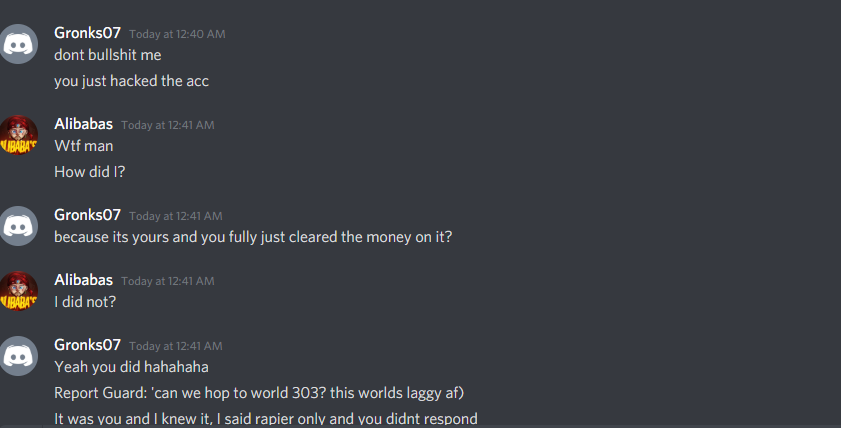Click Gronks07 username above 'Yeah you did hahahaha'
841x428 pixels.
pyautogui.click(x=87, y=345)
